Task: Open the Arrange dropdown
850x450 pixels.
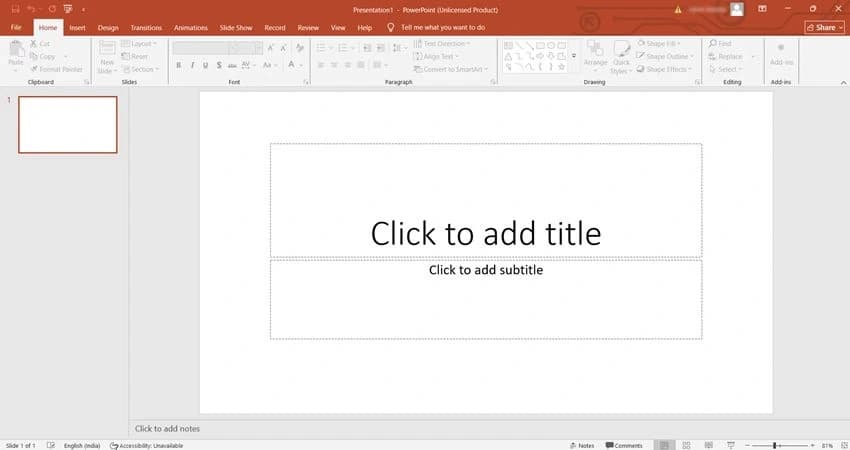Action: pos(595,57)
